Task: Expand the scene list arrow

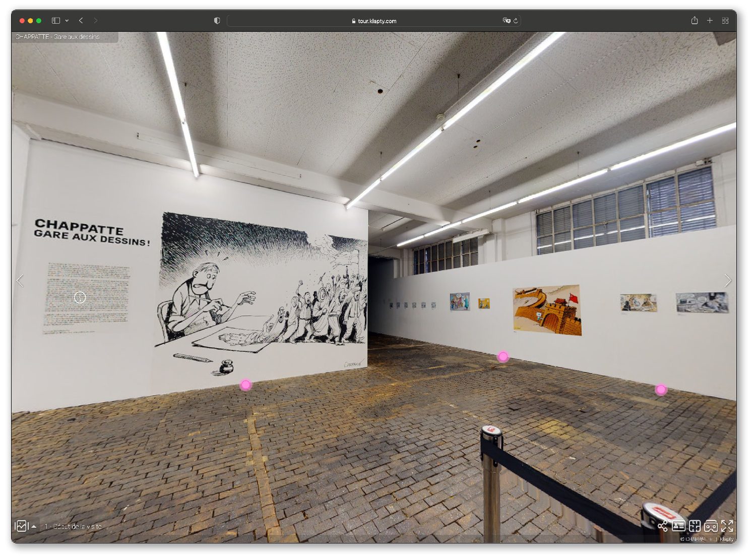Action: pyautogui.click(x=34, y=526)
